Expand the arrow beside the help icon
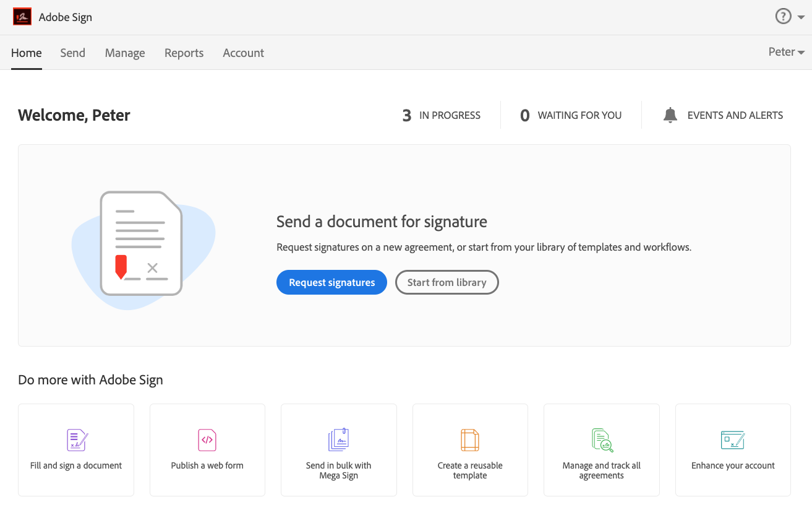Screen dimensions: 812x515 click(x=801, y=17)
